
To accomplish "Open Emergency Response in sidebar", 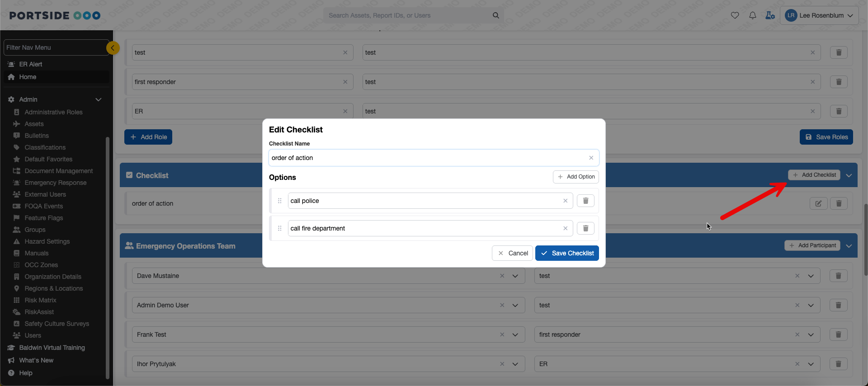I will click(56, 183).
